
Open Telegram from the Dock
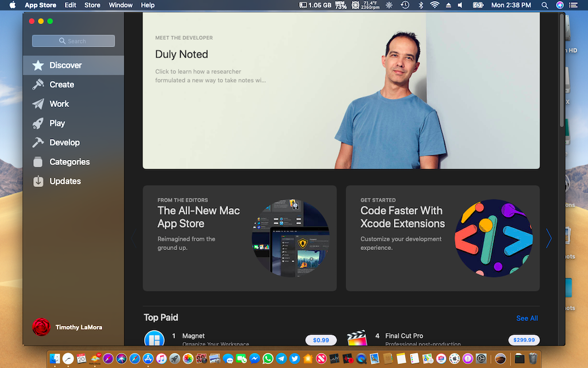(x=281, y=359)
